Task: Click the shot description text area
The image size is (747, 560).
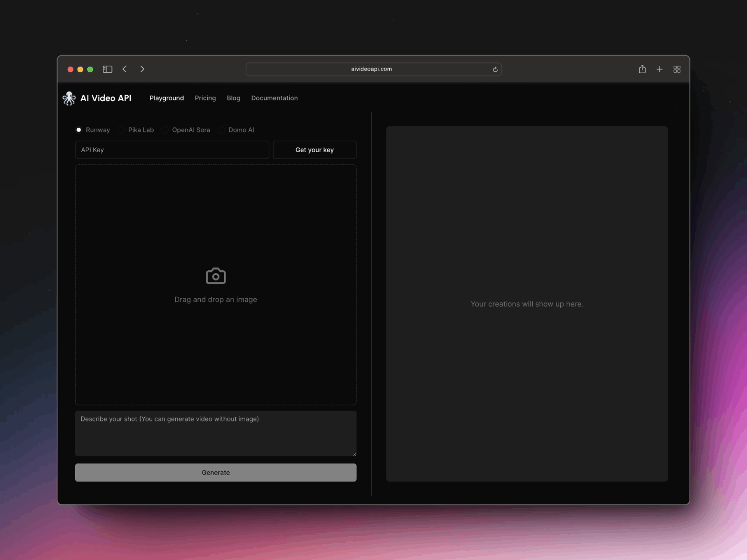Action: (x=215, y=433)
